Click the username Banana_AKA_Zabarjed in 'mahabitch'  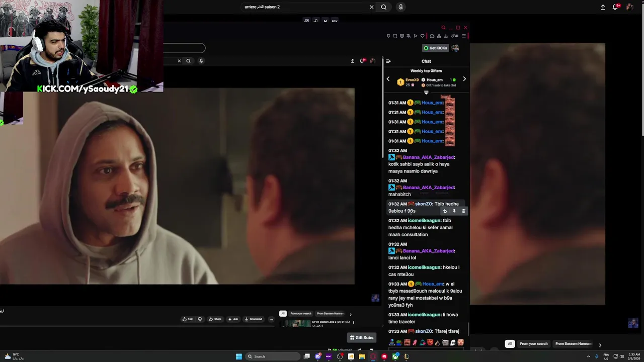coord(429,188)
